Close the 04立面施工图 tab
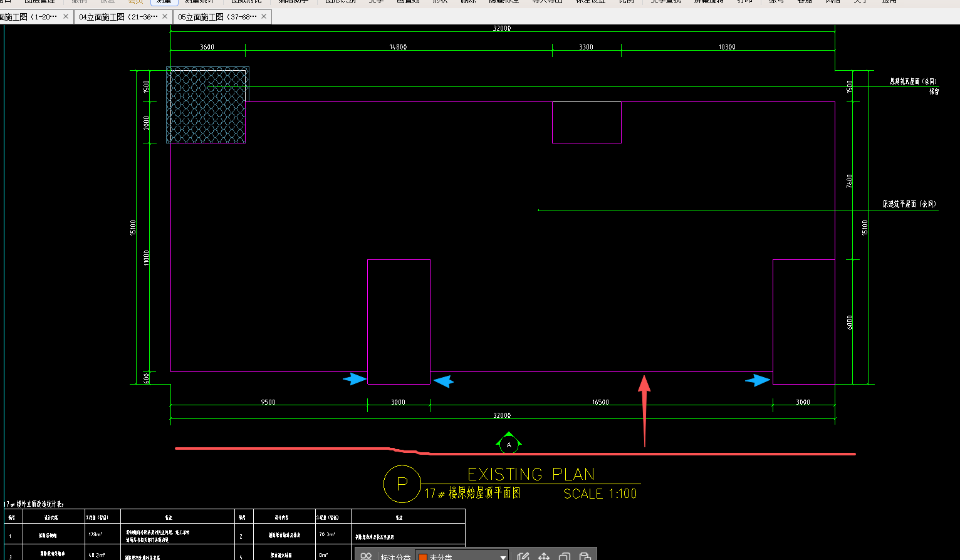The height and width of the screenshot is (560, 960). [165, 17]
